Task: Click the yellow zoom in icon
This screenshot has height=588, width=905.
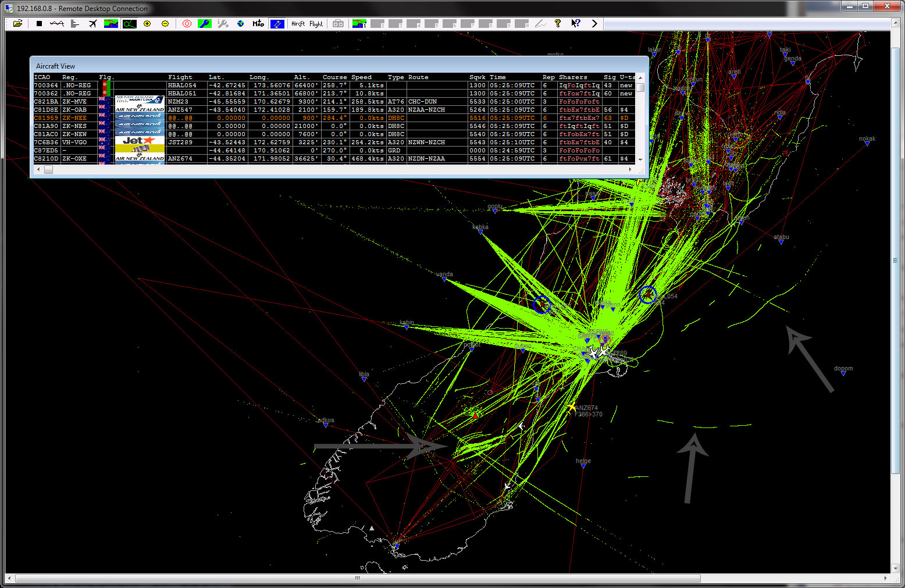Action: [x=147, y=23]
